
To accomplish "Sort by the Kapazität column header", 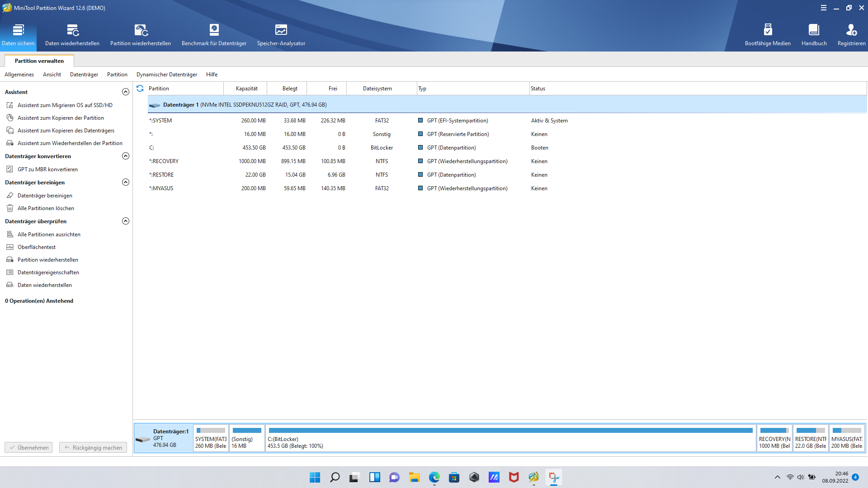I will [x=246, y=89].
